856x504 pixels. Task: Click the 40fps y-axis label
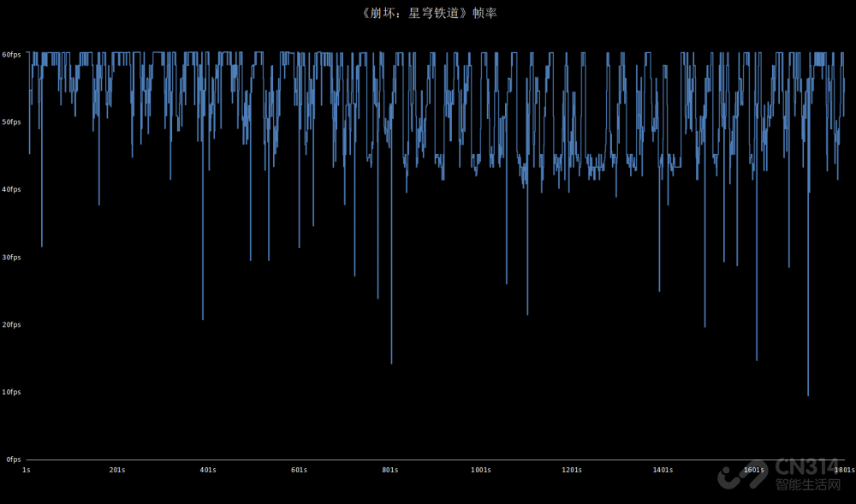coord(11,189)
